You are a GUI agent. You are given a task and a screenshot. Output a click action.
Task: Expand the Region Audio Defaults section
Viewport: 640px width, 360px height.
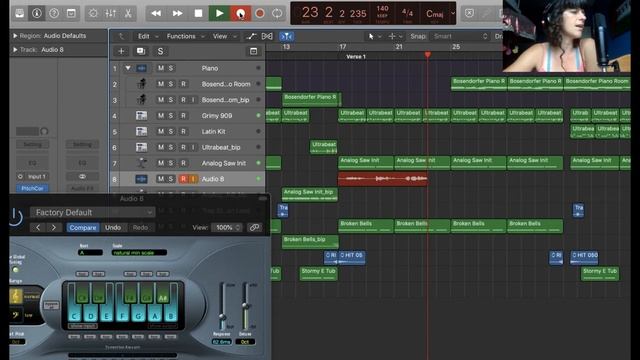pos(15,36)
